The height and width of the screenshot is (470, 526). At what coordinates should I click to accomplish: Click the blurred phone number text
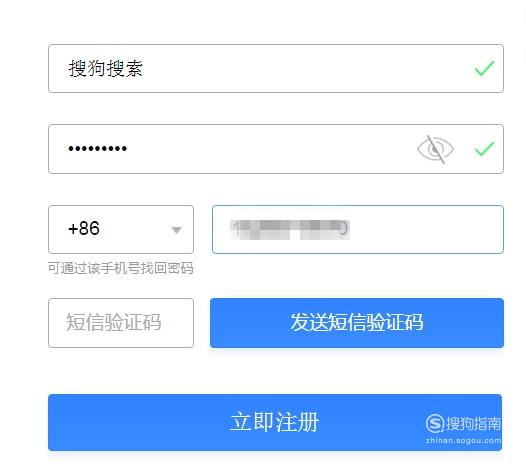point(290,230)
